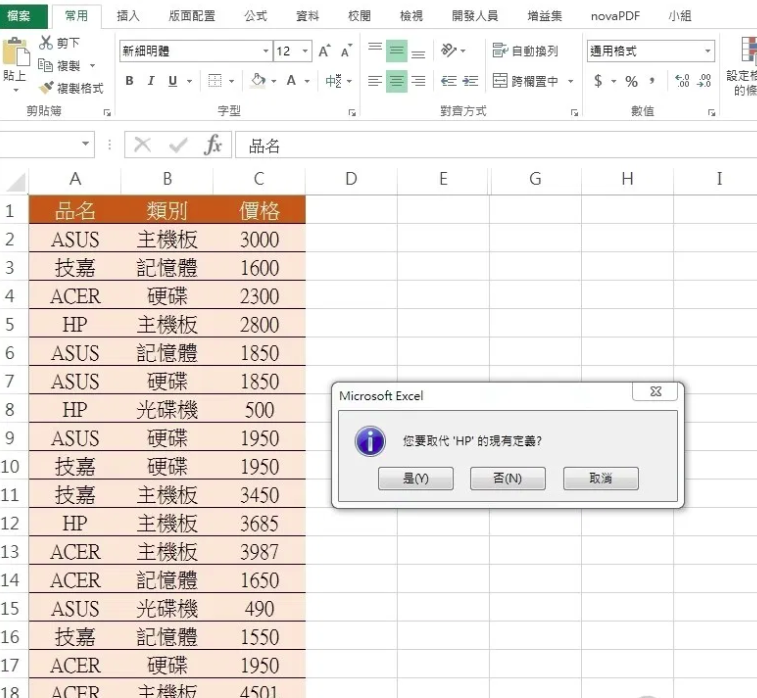Click the Copy icon

(x=45, y=65)
